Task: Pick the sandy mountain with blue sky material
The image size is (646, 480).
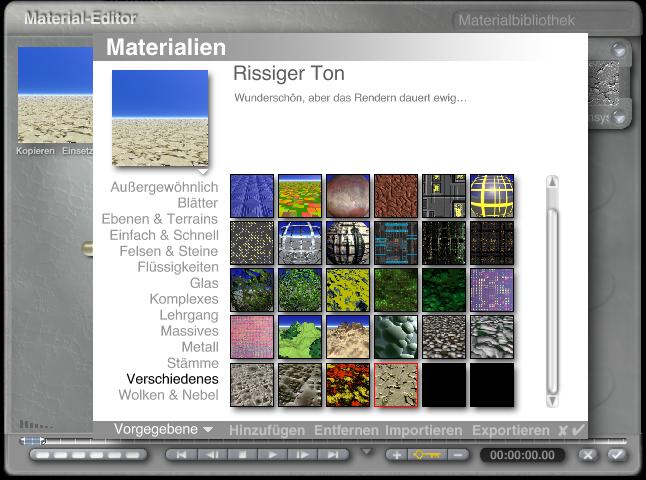Action: (348, 337)
